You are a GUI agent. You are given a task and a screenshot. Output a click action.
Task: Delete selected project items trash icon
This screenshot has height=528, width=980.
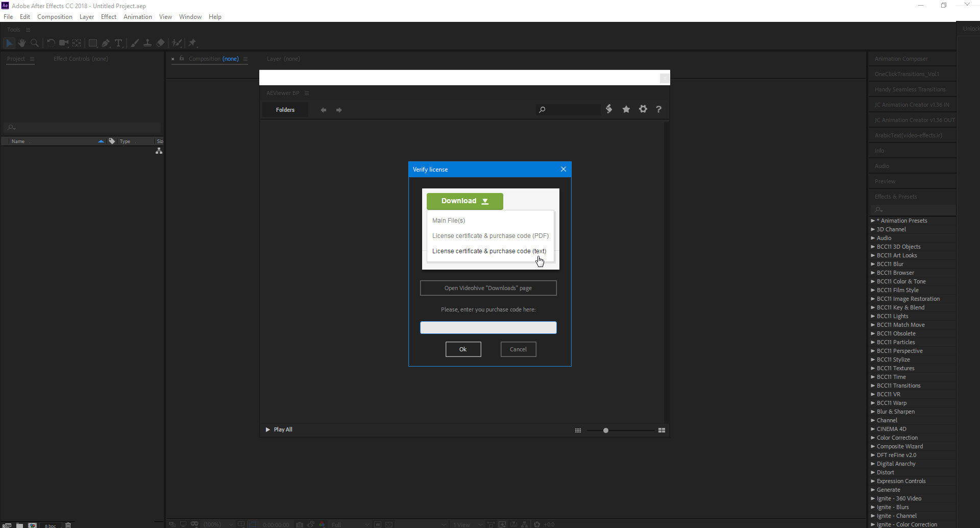tap(68, 525)
